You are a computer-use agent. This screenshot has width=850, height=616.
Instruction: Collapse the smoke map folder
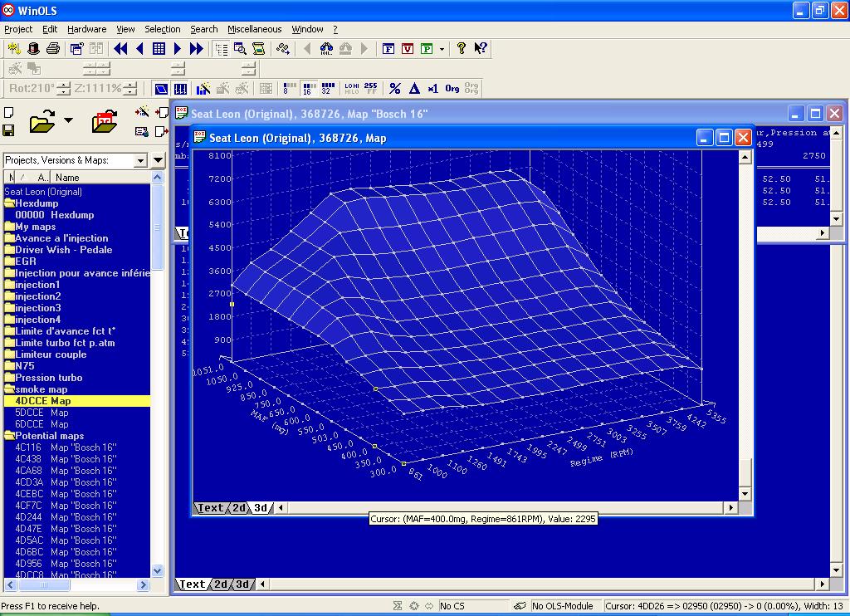[x=9, y=389]
